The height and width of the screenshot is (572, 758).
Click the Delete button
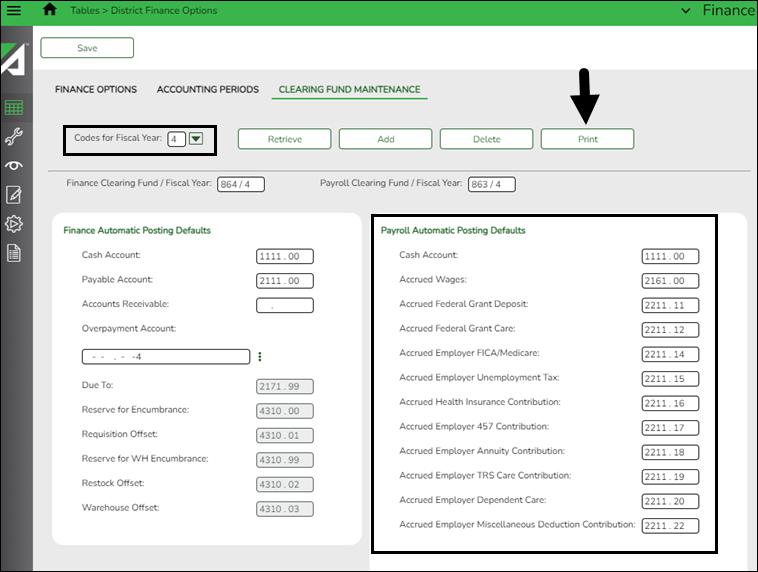pos(486,139)
